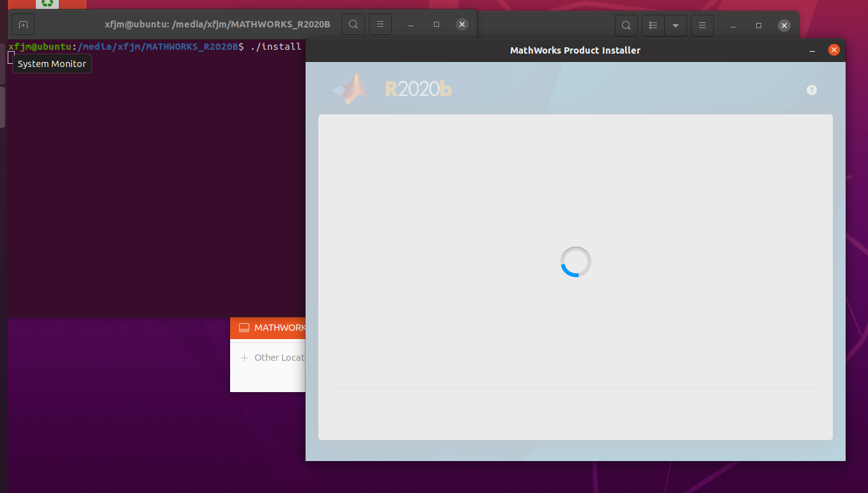Open view options dropdown arrow in file manager
The image size is (868, 493).
click(676, 26)
